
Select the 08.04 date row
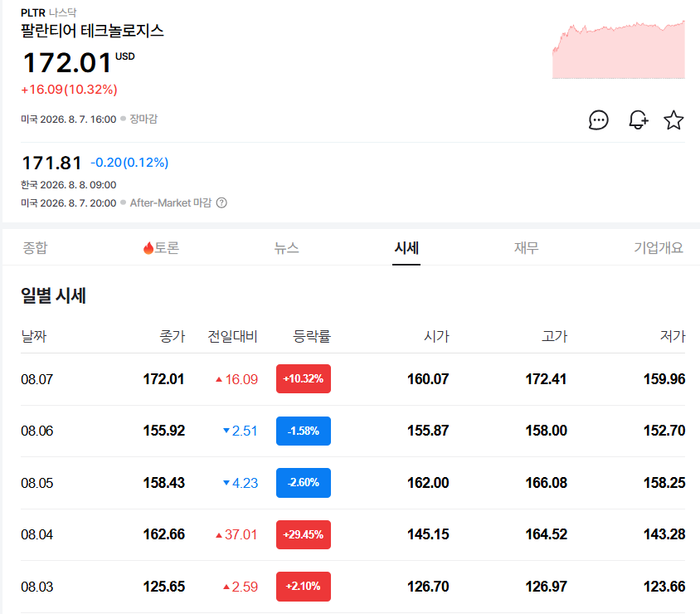coord(352,534)
